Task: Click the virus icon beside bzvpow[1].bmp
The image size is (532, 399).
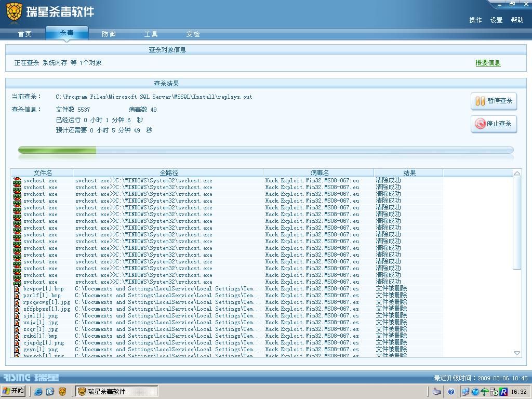Action: pyautogui.click(x=17, y=289)
